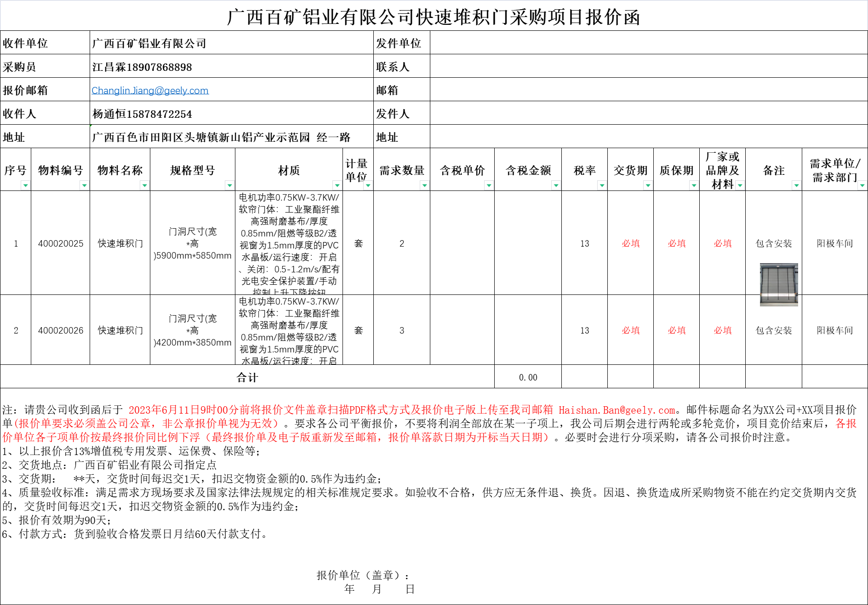The image size is (868, 605).
Task: Select the 年 月 日 date line
Action: click(380, 589)
